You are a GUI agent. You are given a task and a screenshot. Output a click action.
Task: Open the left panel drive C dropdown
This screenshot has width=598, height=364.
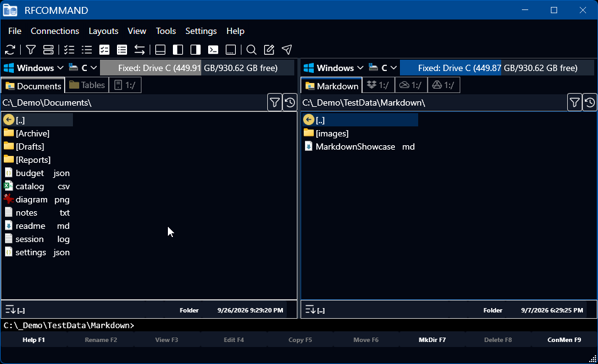tap(83, 68)
